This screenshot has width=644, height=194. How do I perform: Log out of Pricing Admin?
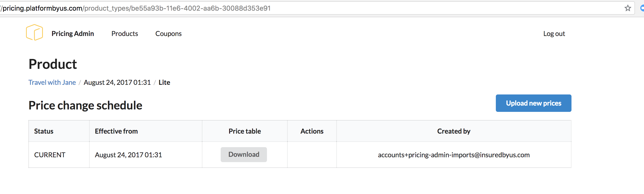coord(554,34)
